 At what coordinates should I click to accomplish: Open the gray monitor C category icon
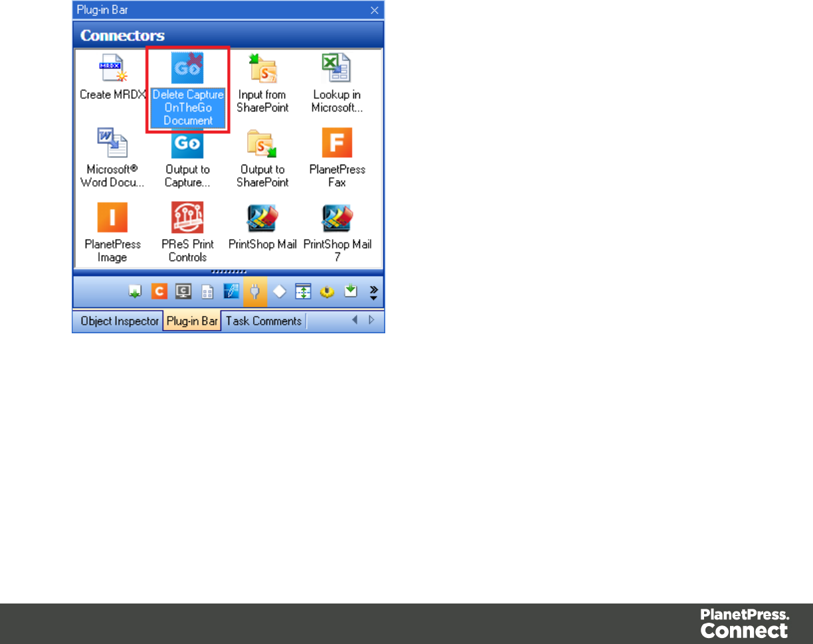pos(183,292)
